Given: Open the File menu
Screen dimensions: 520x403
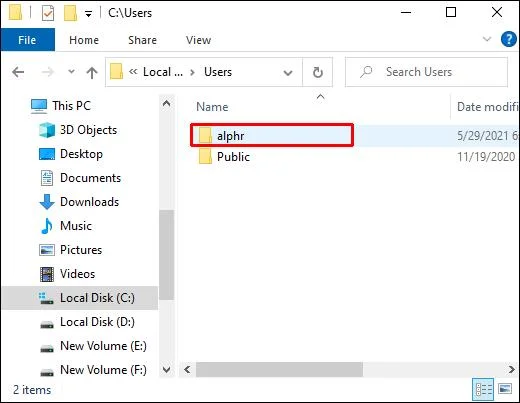Looking at the screenshot, I should coord(27,40).
